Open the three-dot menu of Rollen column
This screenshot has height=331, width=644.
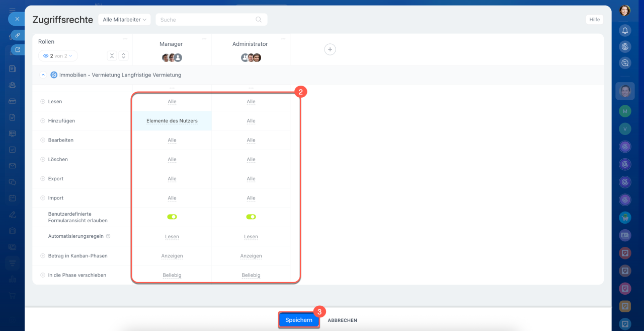click(125, 39)
